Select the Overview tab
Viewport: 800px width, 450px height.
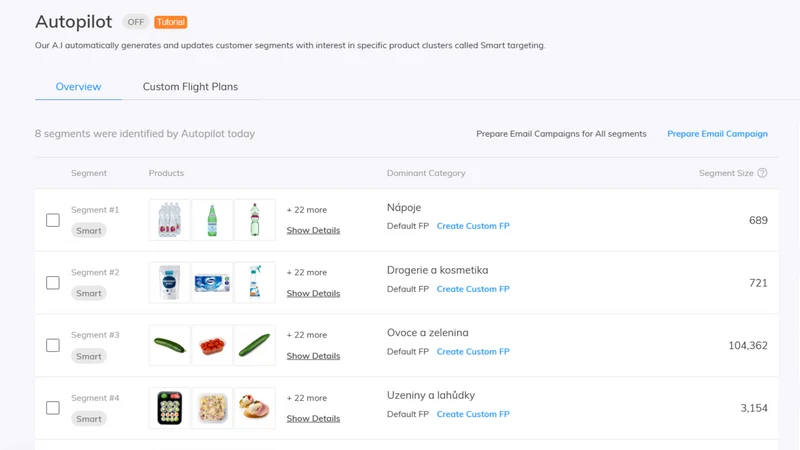78,87
